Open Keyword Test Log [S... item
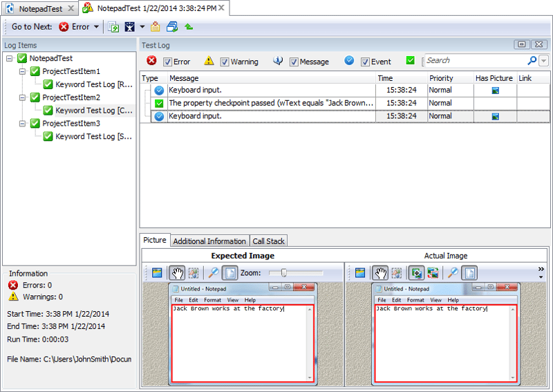553x392 pixels. point(94,137)
